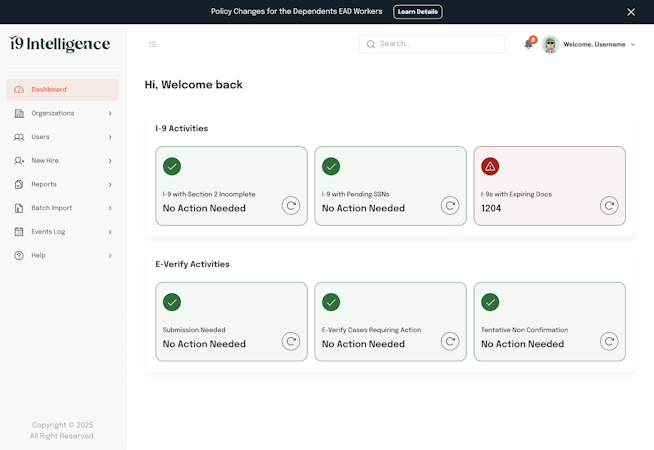This screenshot has height=450, width=654.
Task: Collapse sidebar with hamburger icon
Action: click(152, 44)
